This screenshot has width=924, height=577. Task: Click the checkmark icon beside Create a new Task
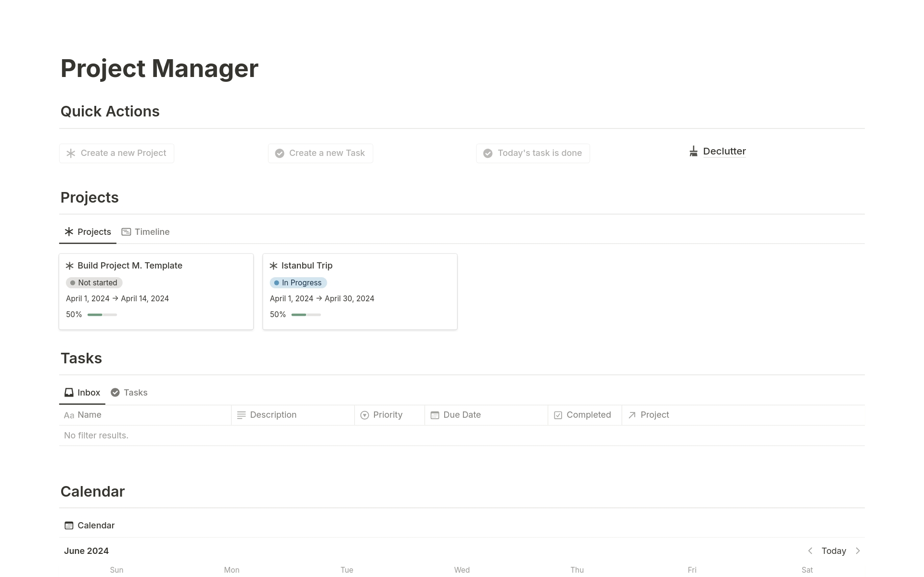coord(280,153)
